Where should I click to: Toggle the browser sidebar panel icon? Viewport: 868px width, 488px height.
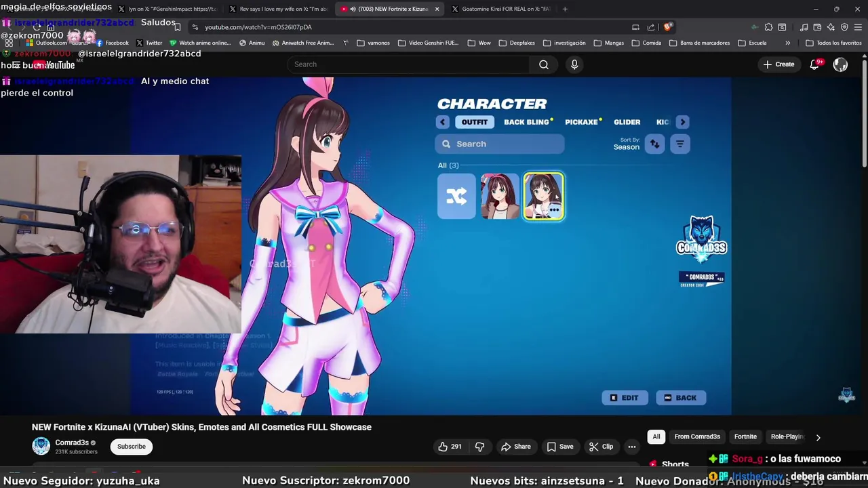[x=782, y=27]
